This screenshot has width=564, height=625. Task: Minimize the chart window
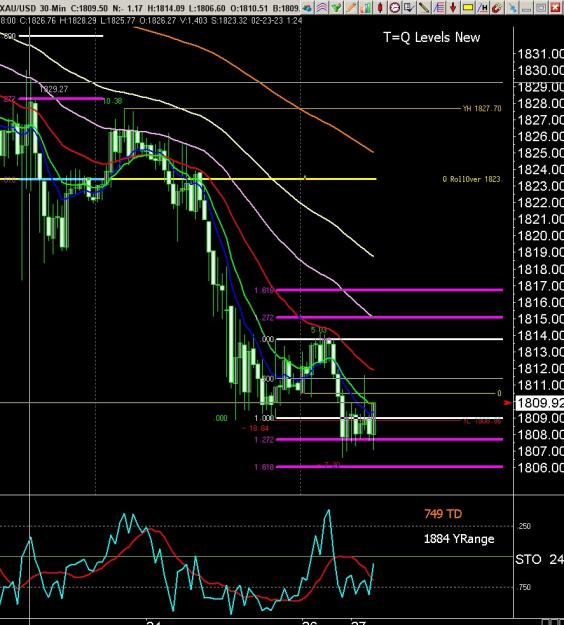coord(527,7)
